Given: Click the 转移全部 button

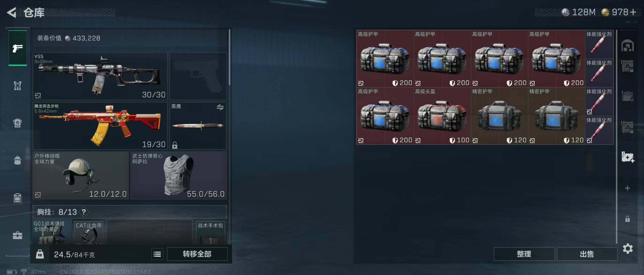Looking at the screenshot, I should click(197, 254).
